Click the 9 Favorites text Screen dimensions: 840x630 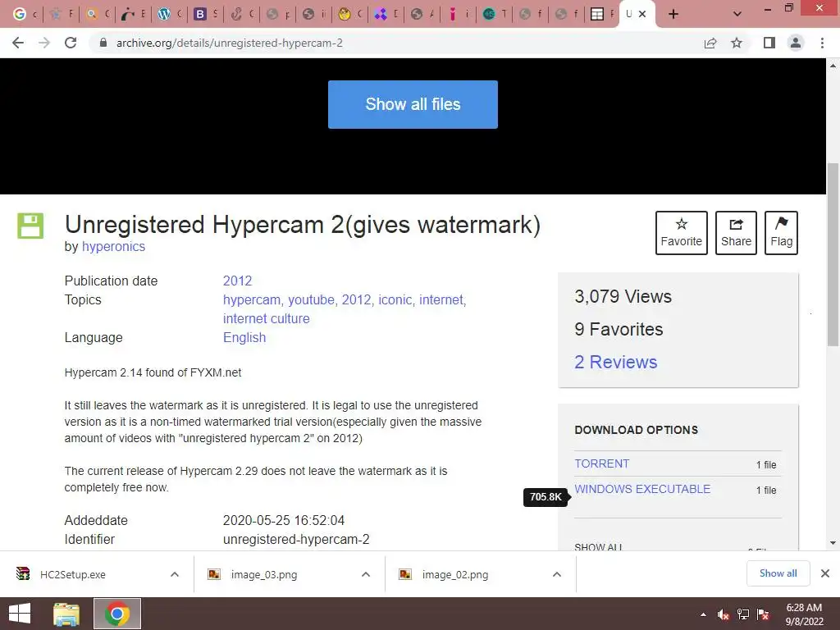(619, 330)
